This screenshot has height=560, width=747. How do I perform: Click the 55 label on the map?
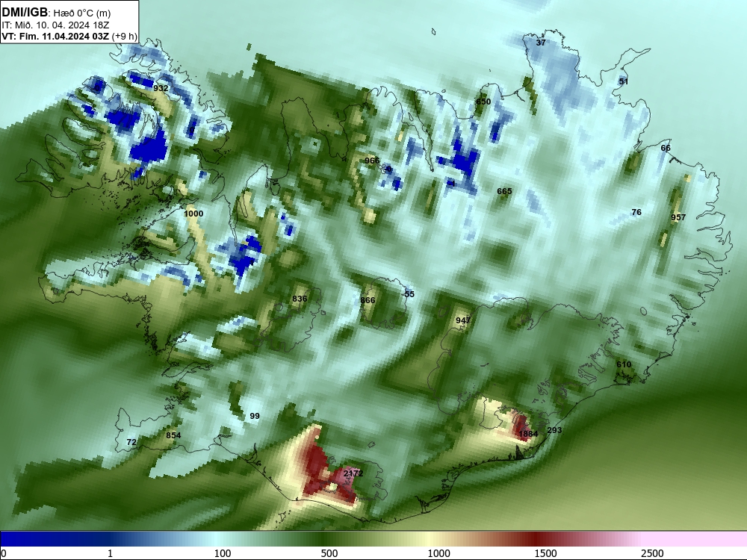[x=409, y=294]
